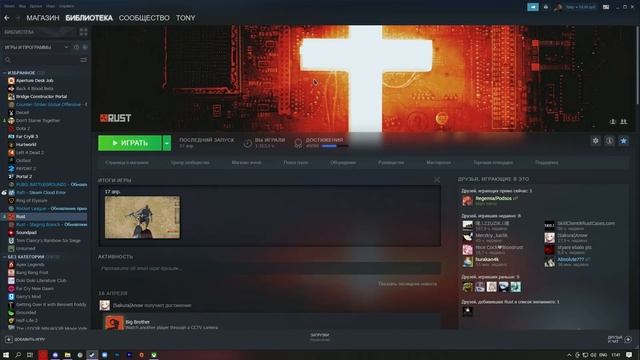Select Rocket League in the library
This screenshot has height=360, width=640.
tap(31, 209)
